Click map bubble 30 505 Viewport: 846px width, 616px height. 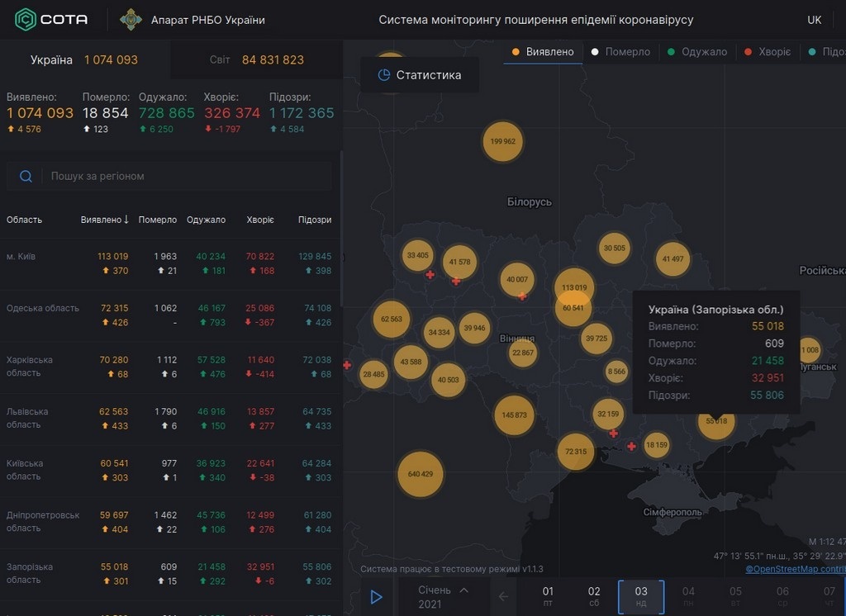pos(615,248)
